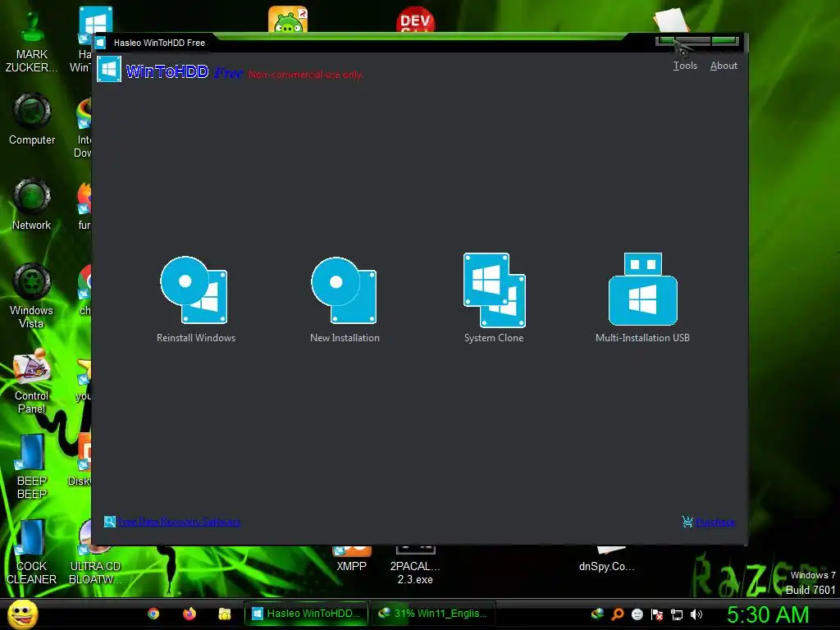
Task: Open the About menu
Action: coord(724,66)
